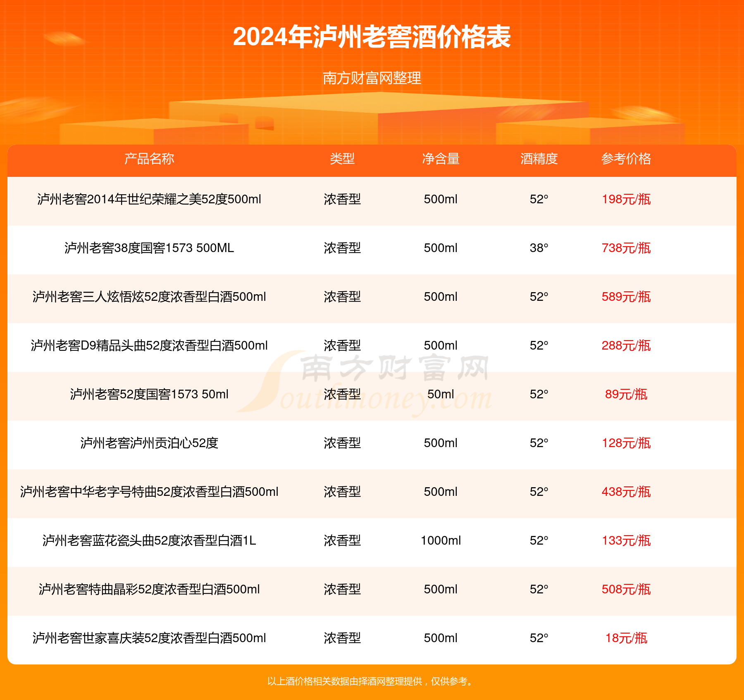Click the price 589元/瓶
The image size is (744, 700).
click(626, 297)
